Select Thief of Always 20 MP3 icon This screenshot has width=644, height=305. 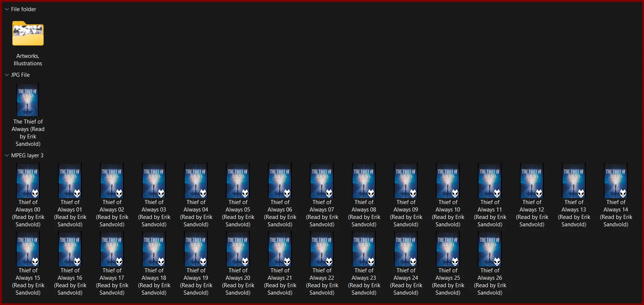coord(238,249)
